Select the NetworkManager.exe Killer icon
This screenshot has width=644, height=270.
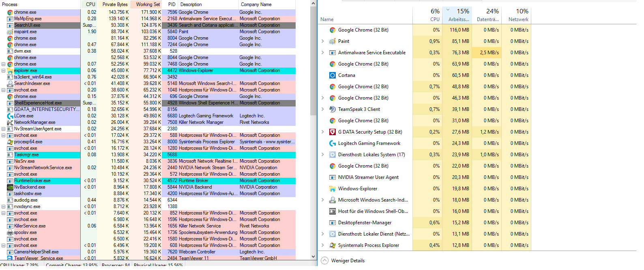coord(10,122)
